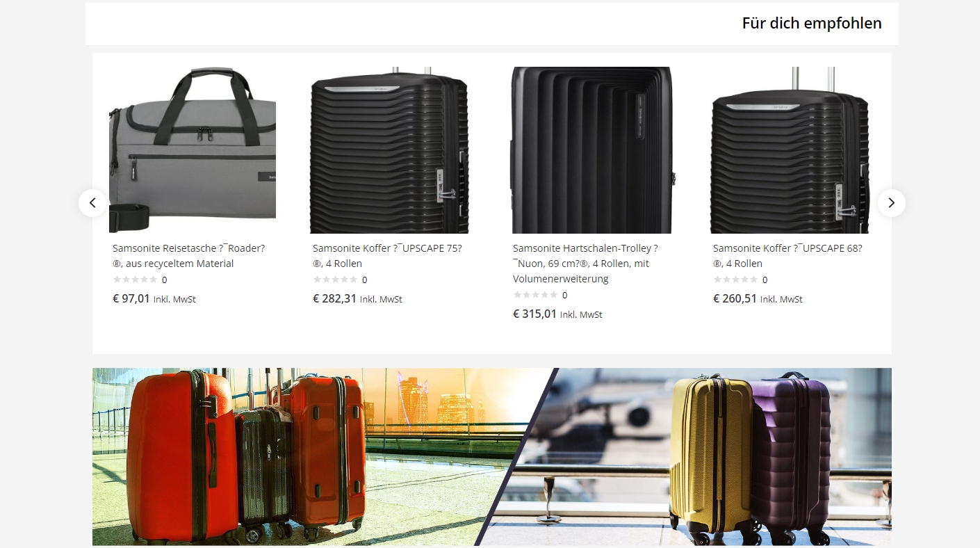Open Samsonite Reisetasche Roader product title

point(189,256)
